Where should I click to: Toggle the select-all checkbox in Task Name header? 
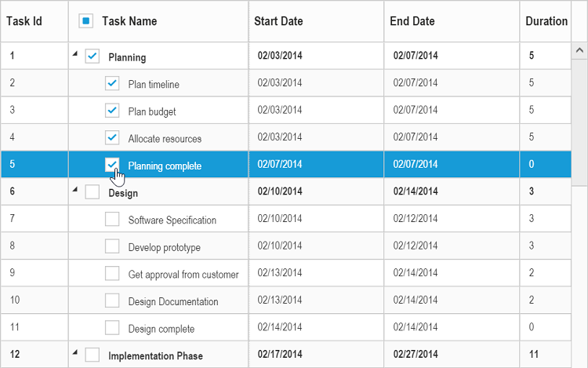86,21
